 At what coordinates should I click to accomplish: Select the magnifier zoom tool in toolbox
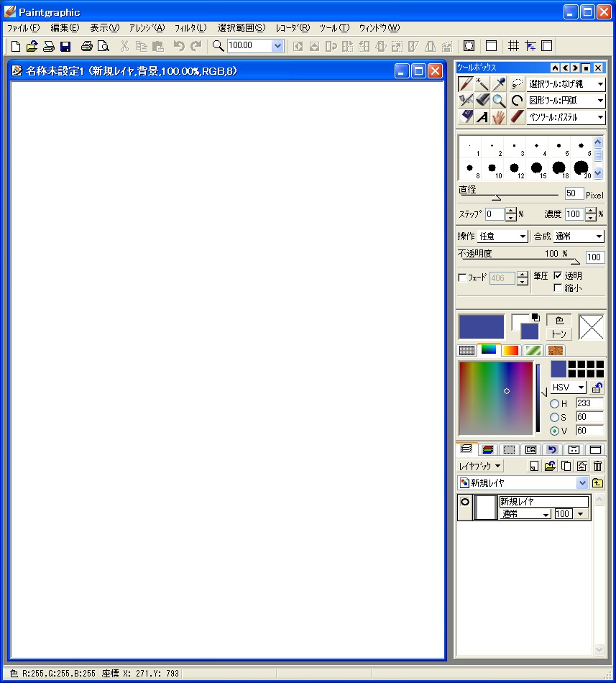point(499,101)
